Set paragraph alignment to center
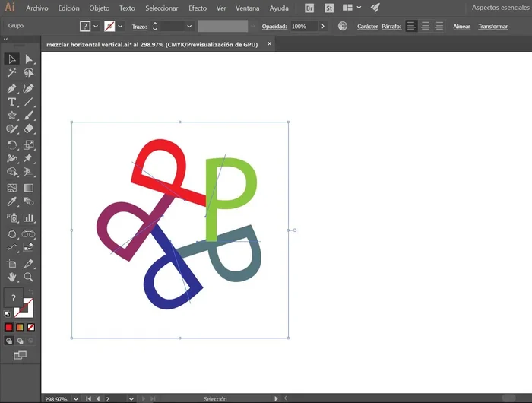The width and height of the screenshot is (532, 403). [425, 26]
